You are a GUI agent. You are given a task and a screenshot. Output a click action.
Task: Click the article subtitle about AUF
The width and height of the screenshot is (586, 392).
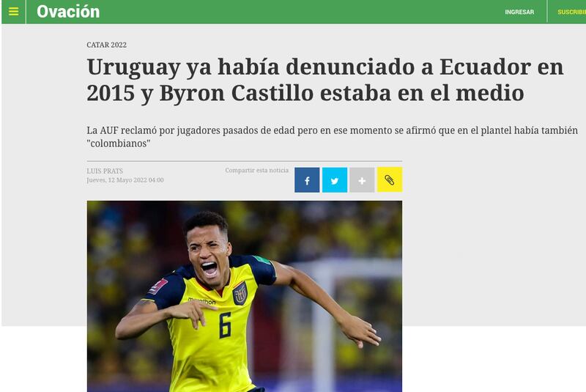coord(333,137)
